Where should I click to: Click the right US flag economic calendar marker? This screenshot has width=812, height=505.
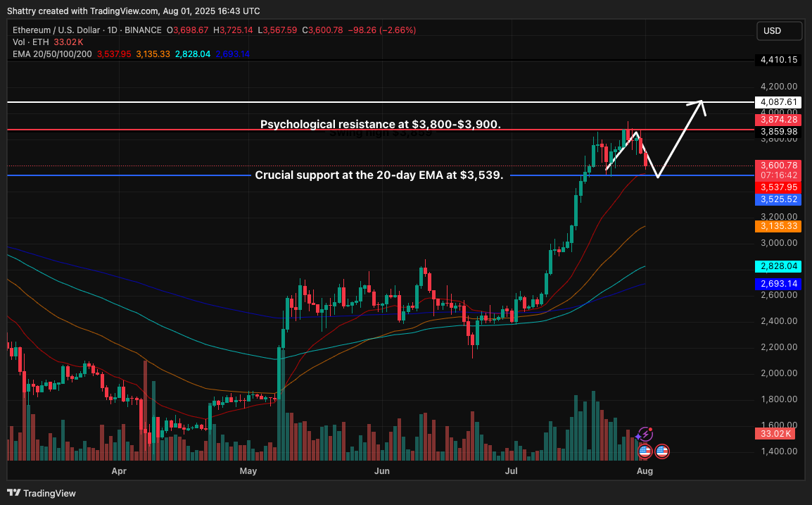[662, 451]
